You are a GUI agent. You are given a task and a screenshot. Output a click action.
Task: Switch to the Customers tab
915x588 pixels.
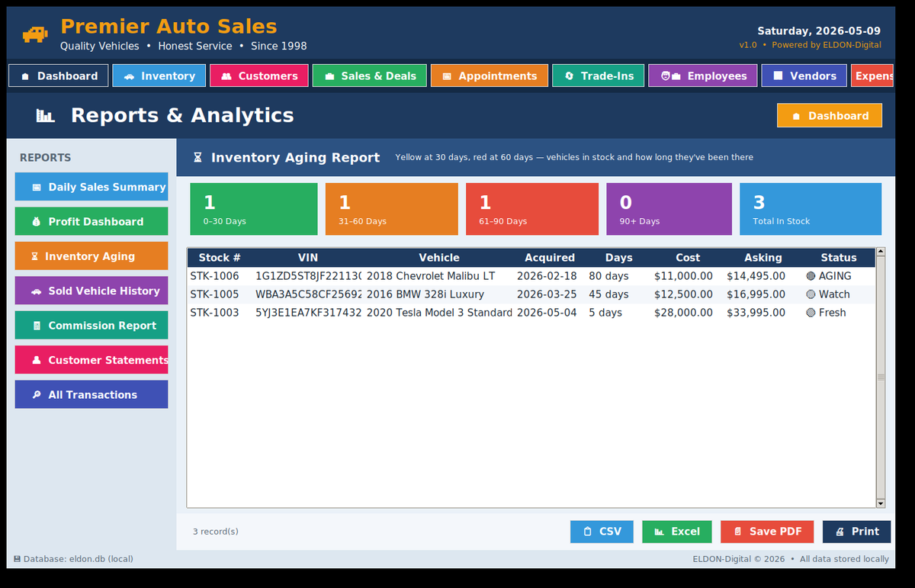[259, 76]
